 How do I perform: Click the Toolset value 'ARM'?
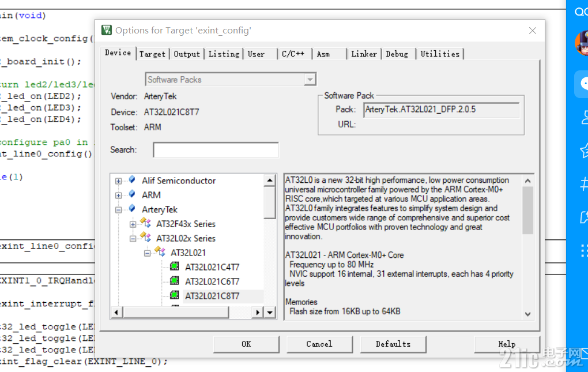pyautogui.click(x=153, y=127)
